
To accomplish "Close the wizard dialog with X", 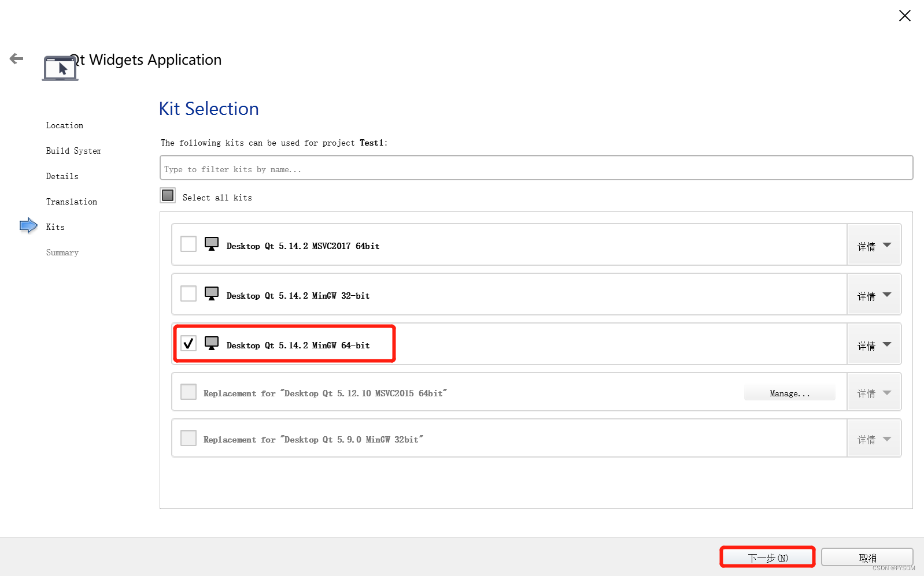I will point(905,16).
